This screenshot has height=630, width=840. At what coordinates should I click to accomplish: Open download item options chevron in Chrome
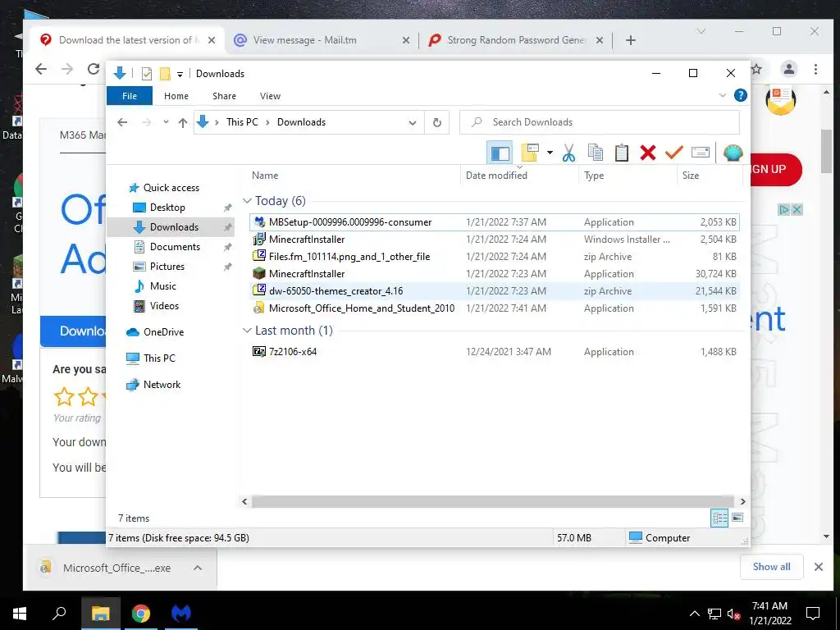[198, 568]
